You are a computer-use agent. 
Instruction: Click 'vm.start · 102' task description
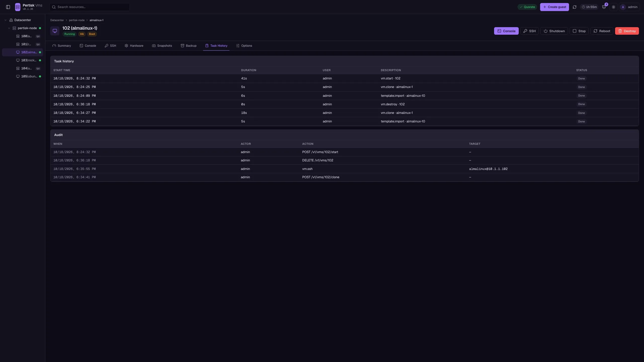(x=390, y=78)
